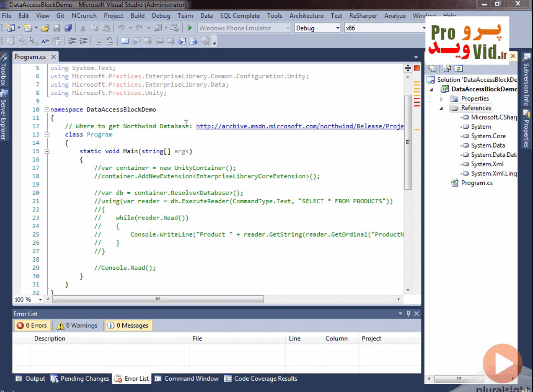The image size is (533, 392).
Task: Pin the Error List panel with the pushpin
Action: click(x=408, y=314)
